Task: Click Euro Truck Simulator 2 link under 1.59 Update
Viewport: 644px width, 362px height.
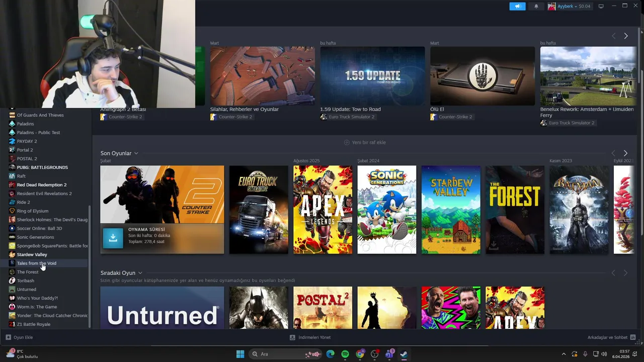Action: click(x=351, y=117)
